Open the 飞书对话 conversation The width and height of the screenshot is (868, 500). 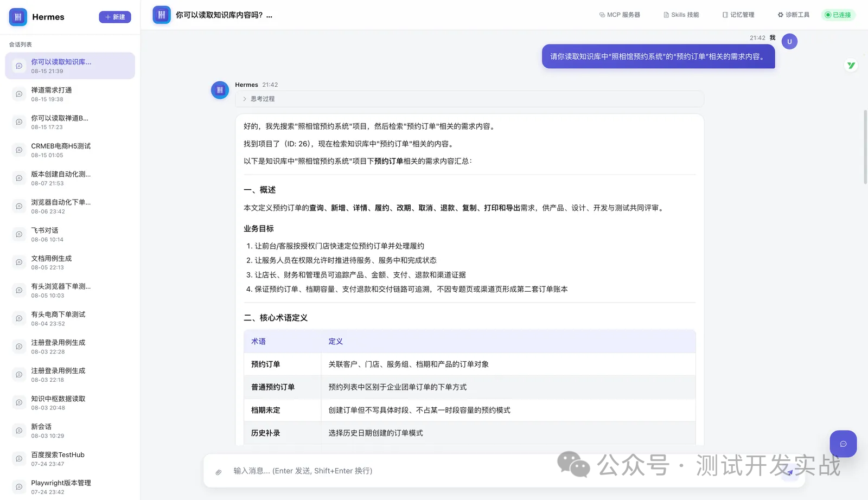tap(70, 234)
